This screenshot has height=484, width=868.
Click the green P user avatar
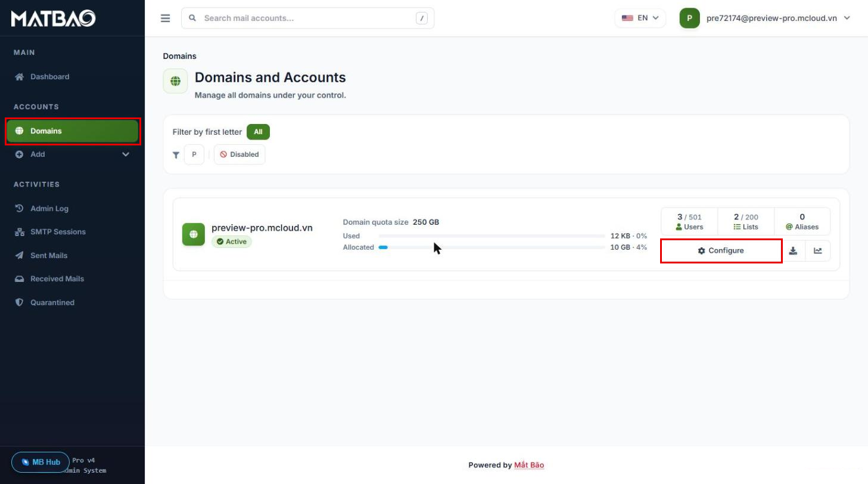pyautogui.click(x=689, y=18)
